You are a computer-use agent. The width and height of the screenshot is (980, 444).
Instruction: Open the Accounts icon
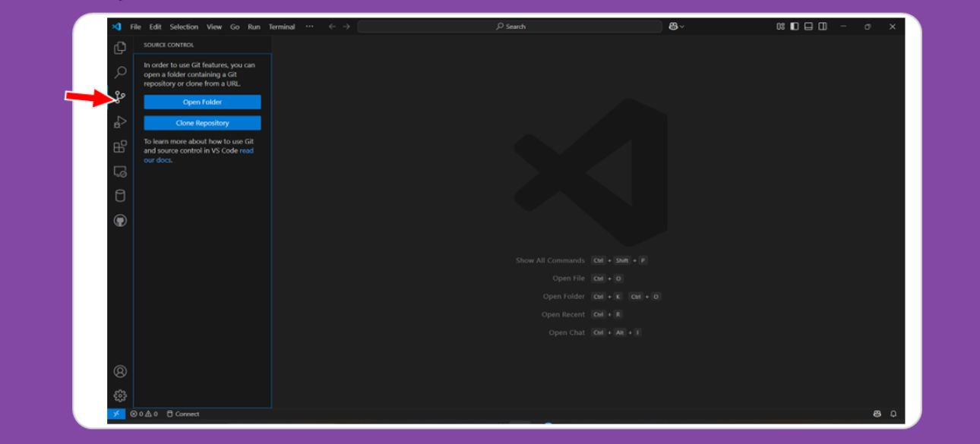pyautogui.click(x=119, y=372)
